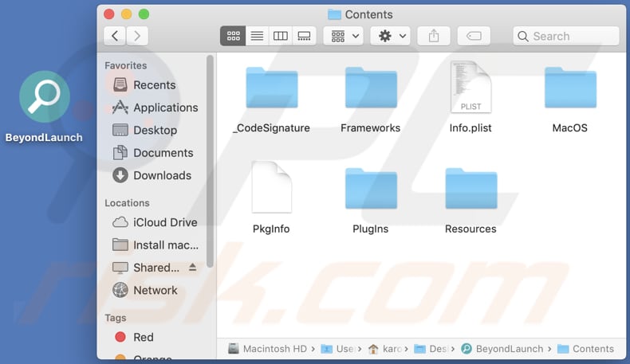
Task: Open the group-by arrangement dropdown
Action: pos(345,36)
